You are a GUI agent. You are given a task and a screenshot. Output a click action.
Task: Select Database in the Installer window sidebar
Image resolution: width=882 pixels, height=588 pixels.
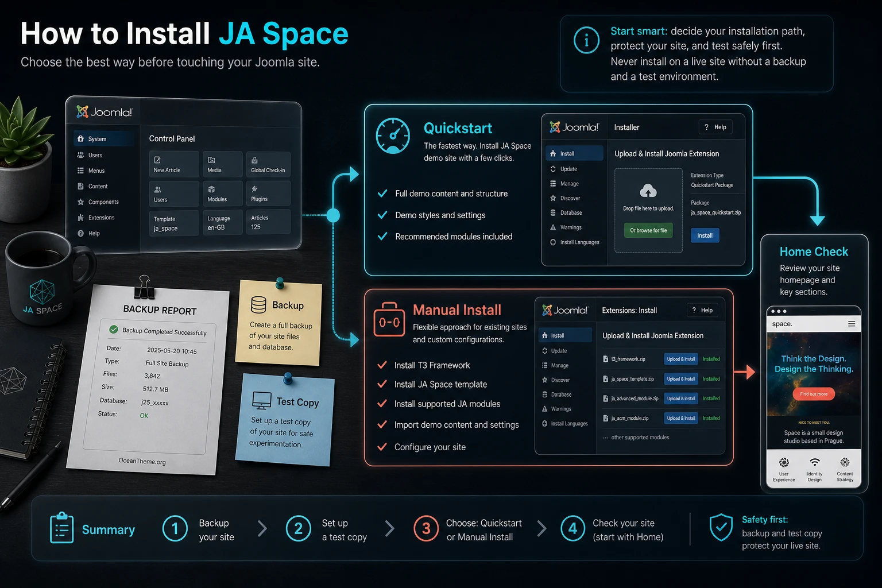click(566, 212)
